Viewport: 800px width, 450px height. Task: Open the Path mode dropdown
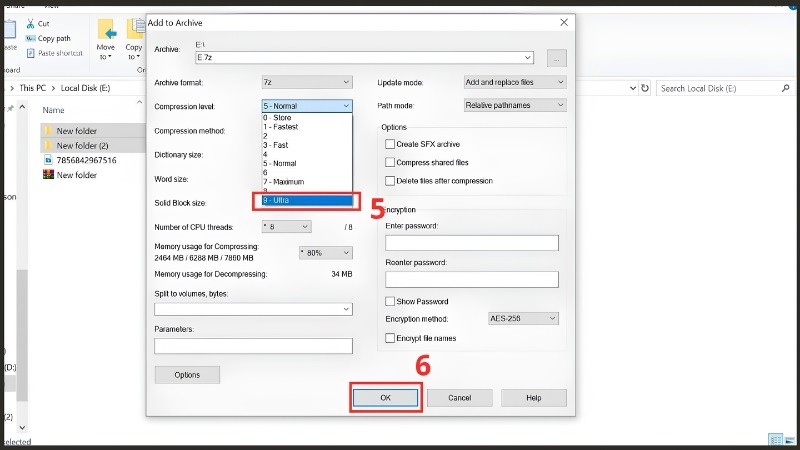pos(515,105)
